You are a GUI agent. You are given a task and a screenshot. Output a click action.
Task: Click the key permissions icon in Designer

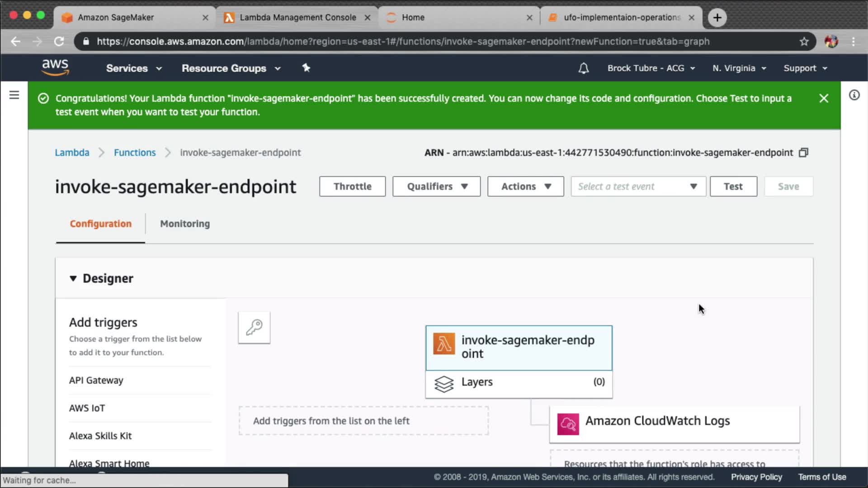(254, 328)
